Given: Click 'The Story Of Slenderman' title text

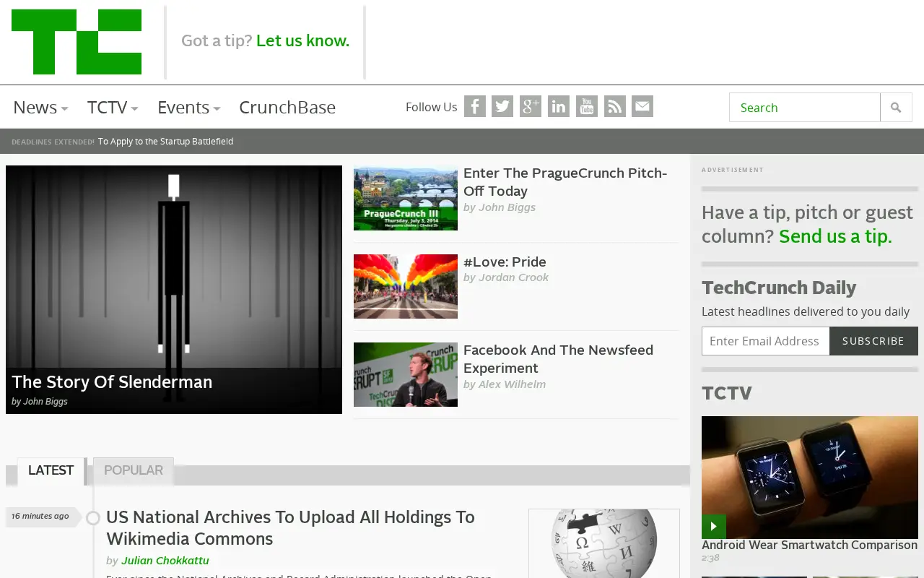Looking at the screenshot, I should (x=112, y=382).
